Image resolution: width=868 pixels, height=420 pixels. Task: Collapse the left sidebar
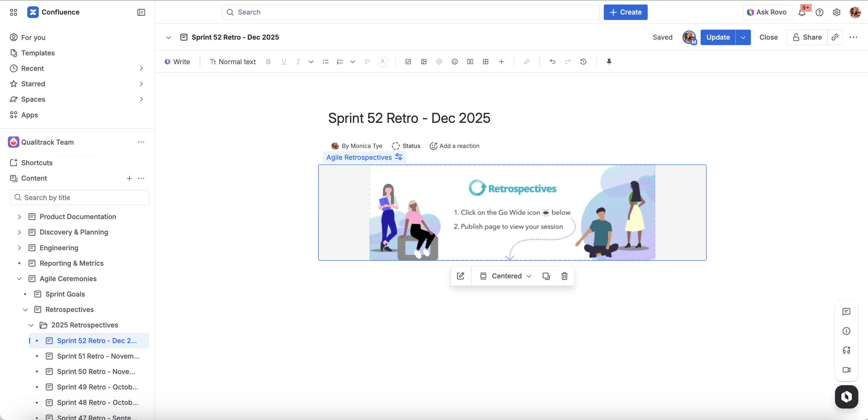141,12
